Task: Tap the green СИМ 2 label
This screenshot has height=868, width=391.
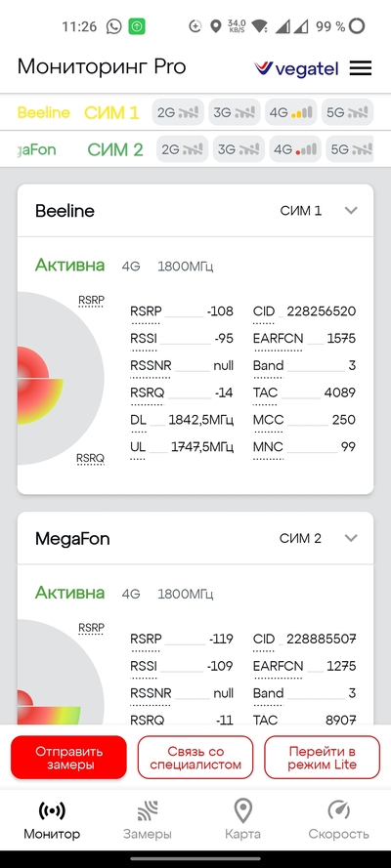Action: (115, 149)
